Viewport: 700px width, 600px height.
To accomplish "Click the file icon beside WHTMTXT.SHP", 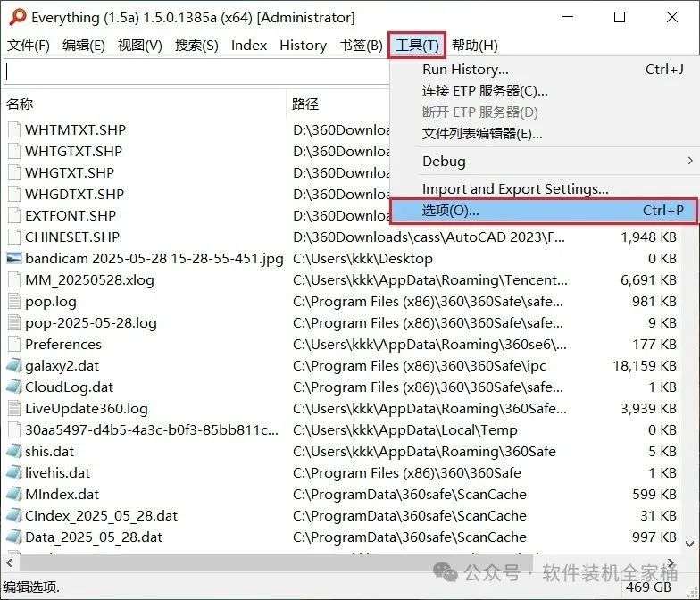I will point(14,130).
